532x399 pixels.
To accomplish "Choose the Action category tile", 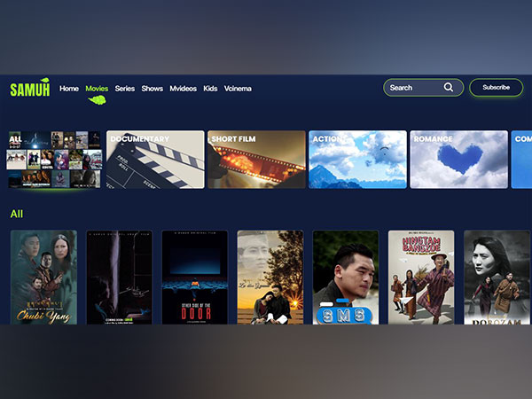I will 357,160.
